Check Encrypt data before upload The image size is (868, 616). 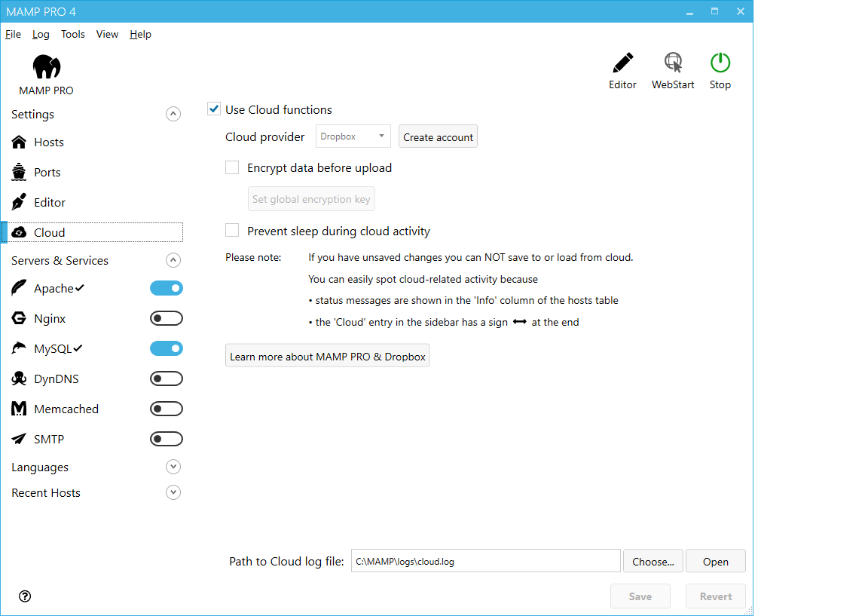coord(232,168)
